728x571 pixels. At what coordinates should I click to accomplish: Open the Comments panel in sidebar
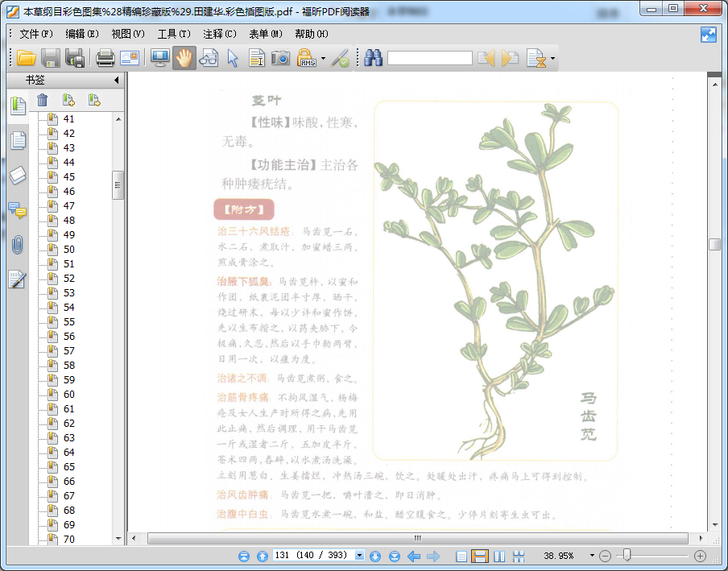18,210
